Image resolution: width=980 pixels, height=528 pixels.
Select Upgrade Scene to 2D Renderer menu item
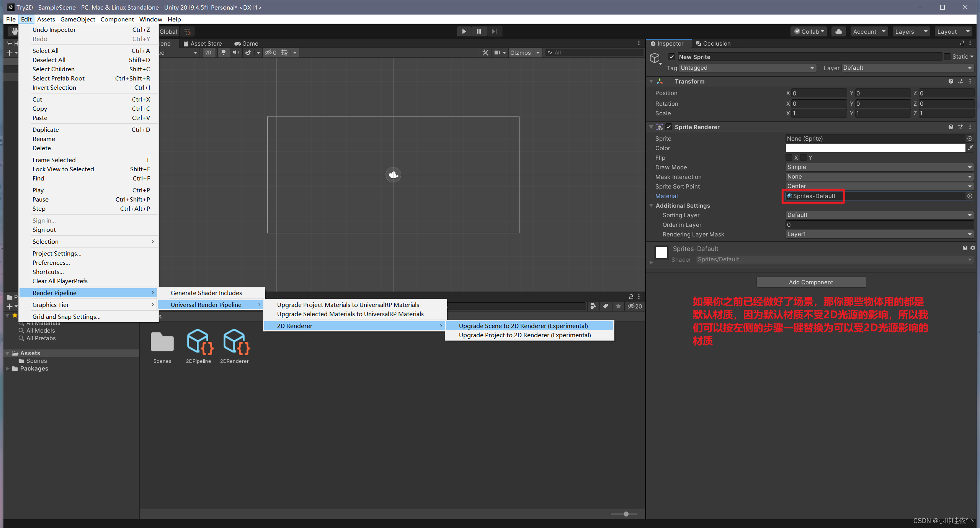click(x=523, y=325)
